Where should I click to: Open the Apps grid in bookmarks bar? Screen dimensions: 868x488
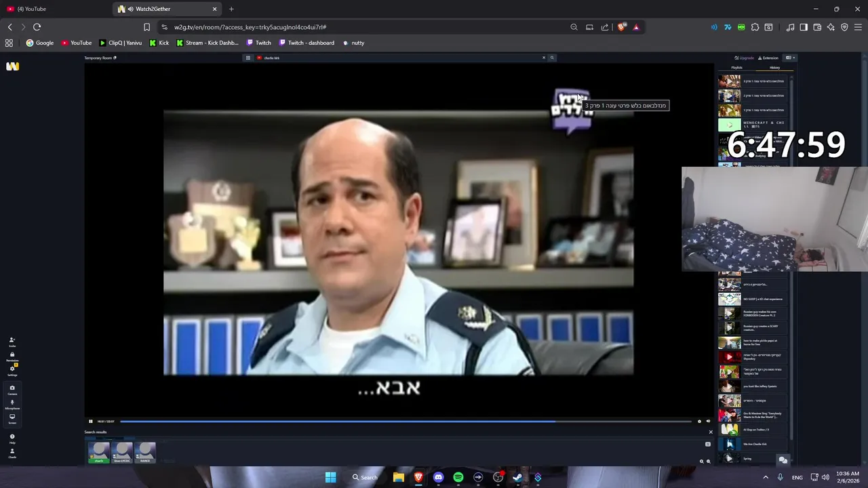click(9, 43)
